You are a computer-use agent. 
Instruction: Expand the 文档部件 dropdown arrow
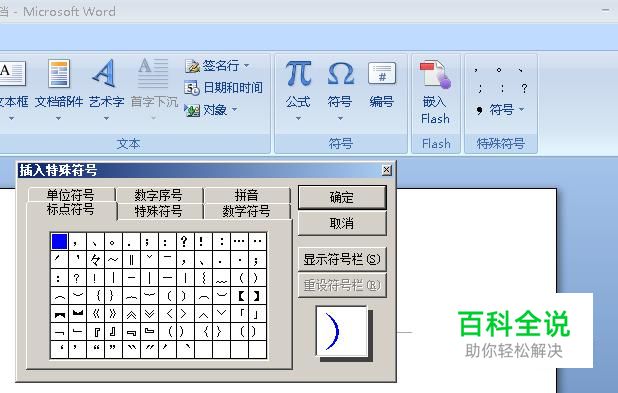tap(58, 118)
